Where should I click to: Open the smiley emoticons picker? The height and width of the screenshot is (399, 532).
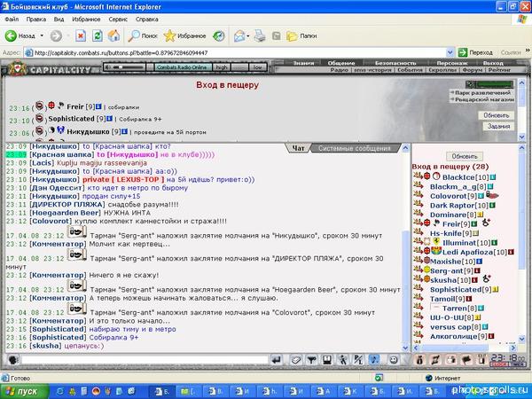tap(394, 360)
